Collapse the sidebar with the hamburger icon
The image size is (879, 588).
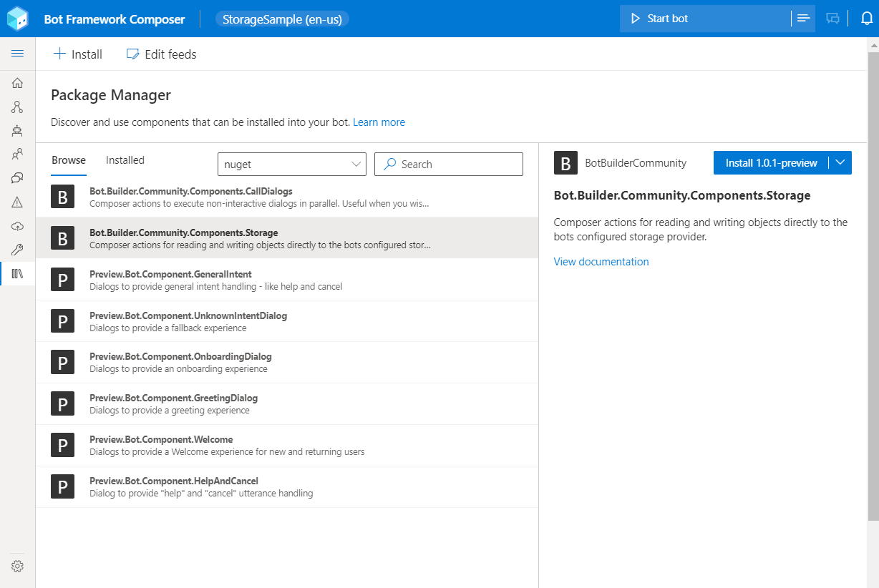[17, 53]
